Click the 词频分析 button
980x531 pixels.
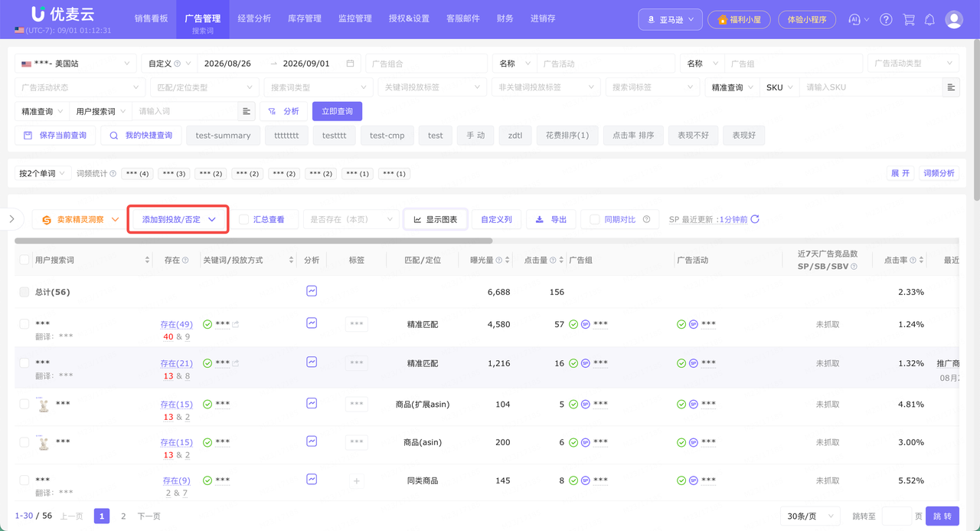click(x=939, y=173)
